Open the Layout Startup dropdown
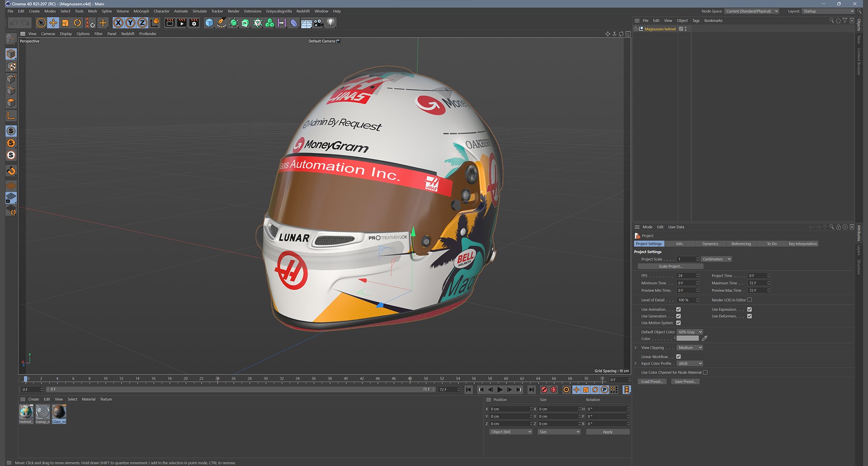The height and width of the screenshot is (466, 868). 828,11
